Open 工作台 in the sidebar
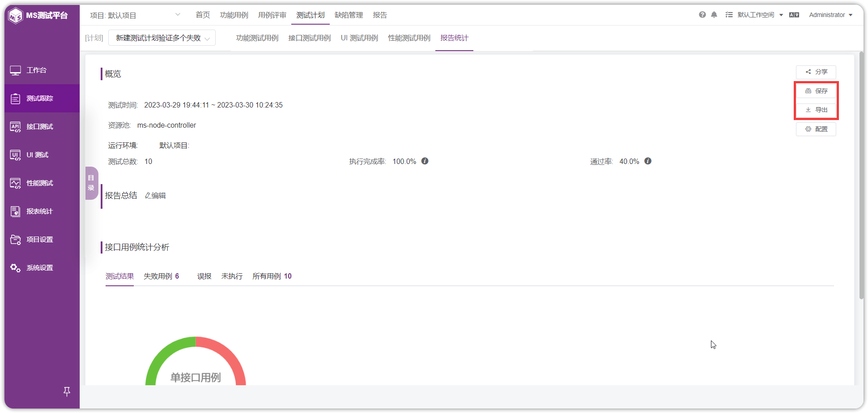The height and width of the screenshot is (413, 868). point(42,70)
